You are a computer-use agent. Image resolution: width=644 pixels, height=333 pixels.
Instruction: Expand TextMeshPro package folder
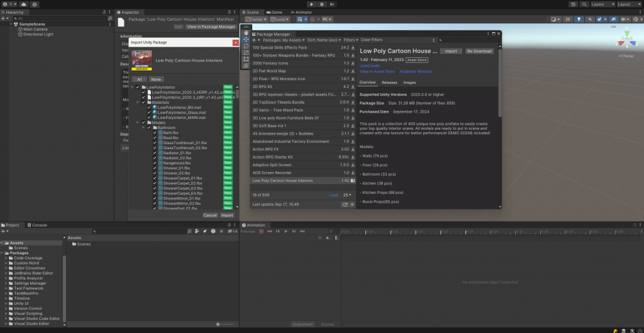(x=6, y=293)
